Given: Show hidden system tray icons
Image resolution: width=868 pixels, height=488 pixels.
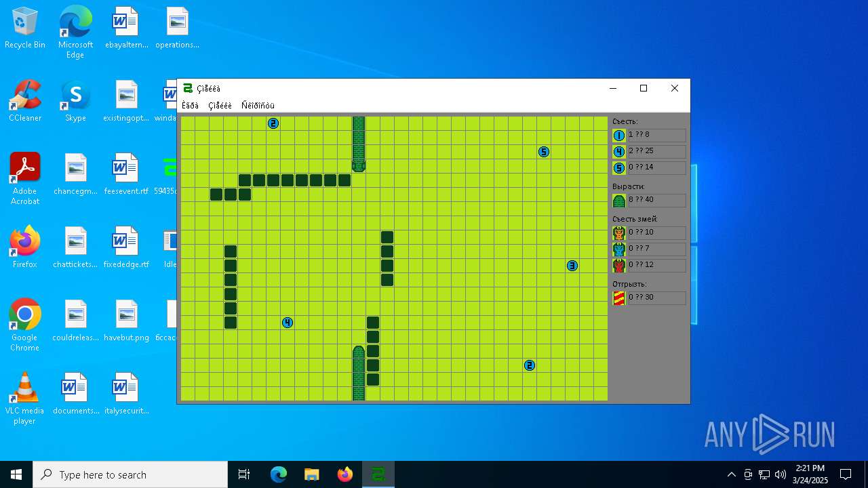Looking at the screenshot, I should pyautogui.click(x=731, y=474).
